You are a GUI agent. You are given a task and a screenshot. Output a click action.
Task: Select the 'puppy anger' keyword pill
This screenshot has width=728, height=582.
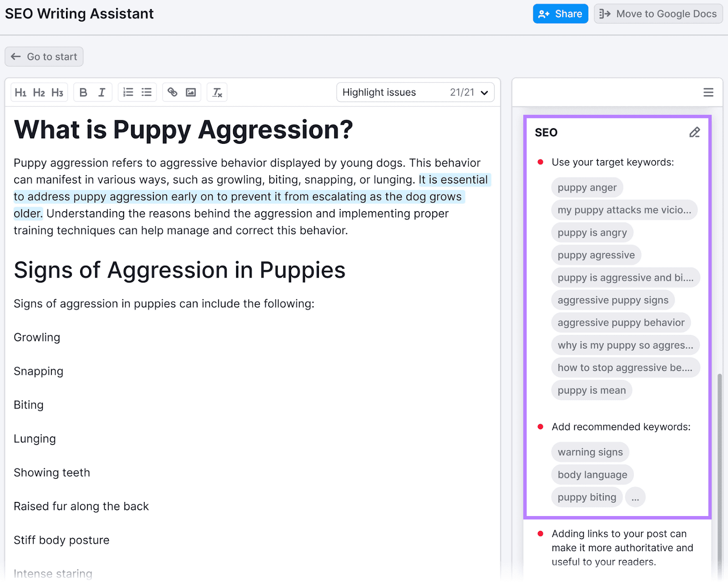coord(587,187)
